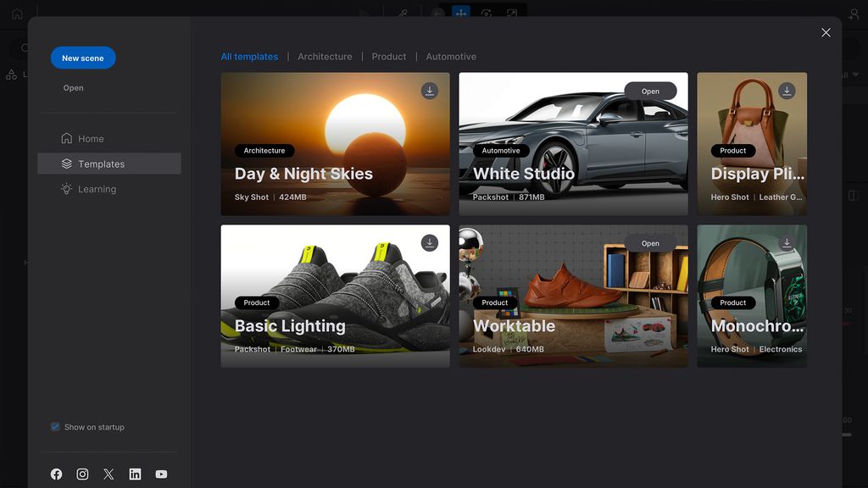The height and width of the screenshot is (488, 868).
Task: Select the Move tool in the toolbar
Action: [x=460, y=13]
